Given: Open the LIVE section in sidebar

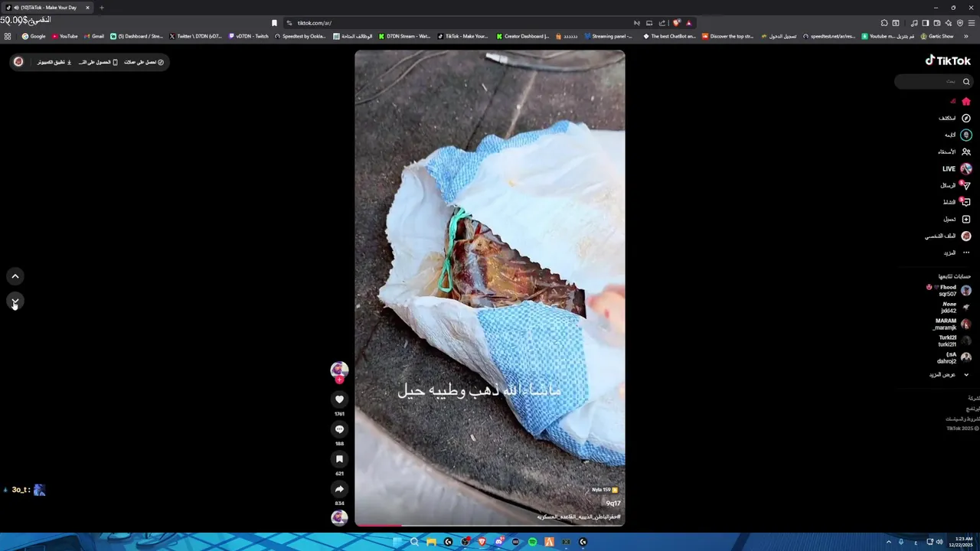Looking at the screenshot, I should point(957,168).
